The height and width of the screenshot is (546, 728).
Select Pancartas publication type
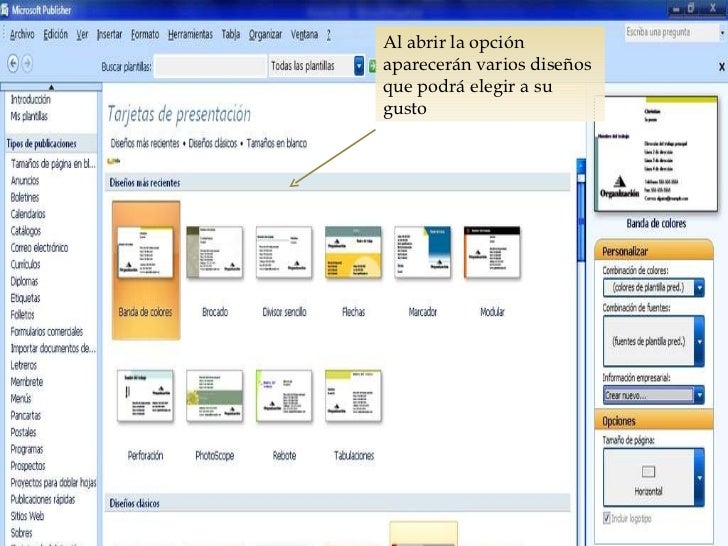point(26,415)
